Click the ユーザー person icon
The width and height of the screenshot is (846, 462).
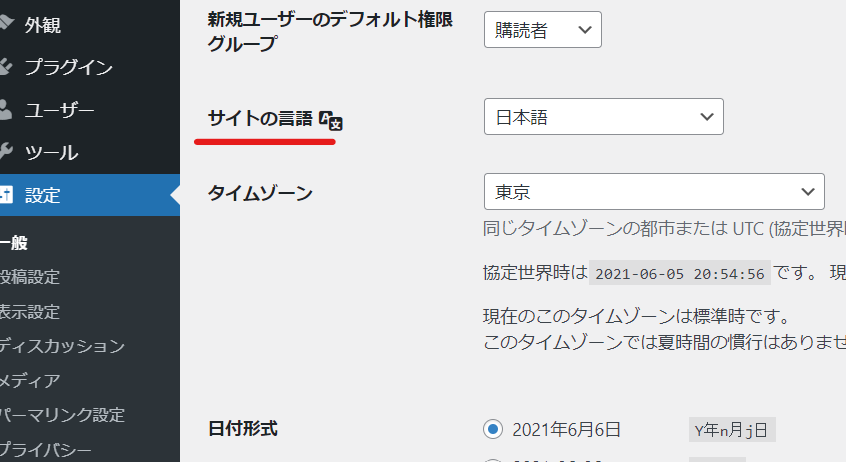(x=5, y=109)
